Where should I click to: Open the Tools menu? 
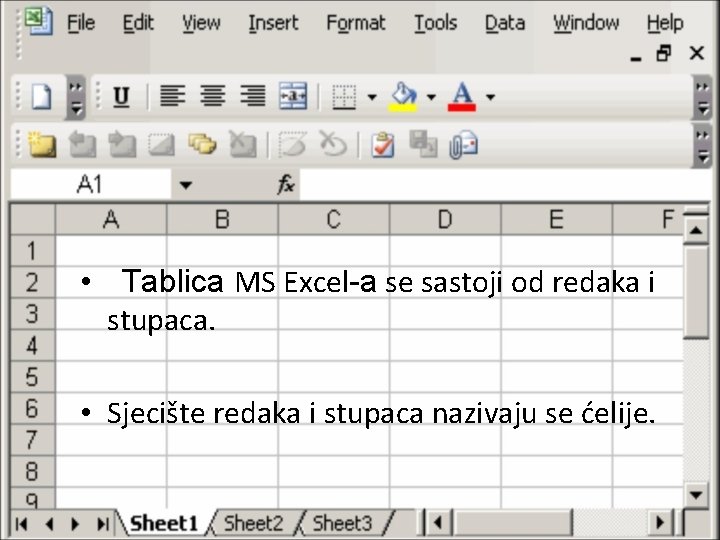(435, 23)
